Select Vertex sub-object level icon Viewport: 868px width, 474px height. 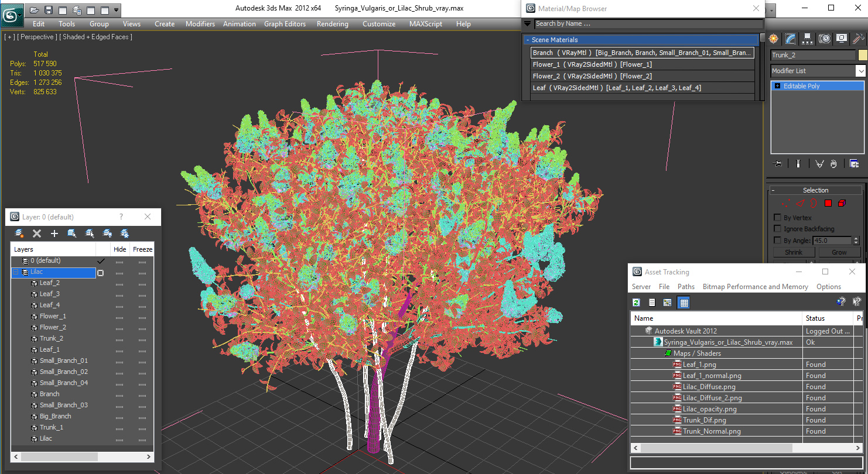click(786, 203)
